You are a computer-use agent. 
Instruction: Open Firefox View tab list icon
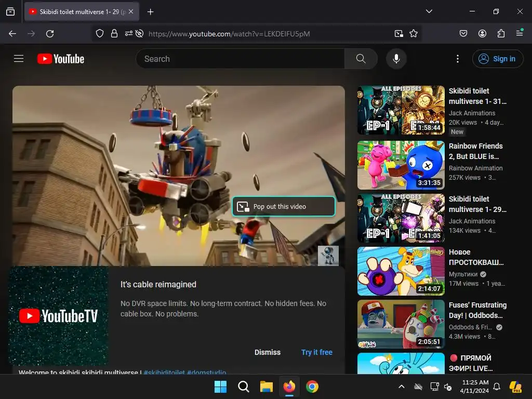[x=10, y=11]
